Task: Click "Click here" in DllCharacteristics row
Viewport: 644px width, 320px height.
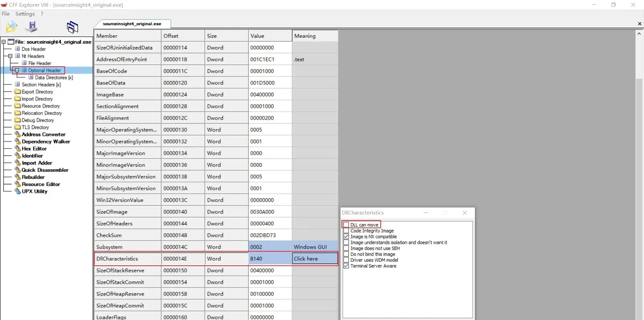Action: tap(315, 258)
